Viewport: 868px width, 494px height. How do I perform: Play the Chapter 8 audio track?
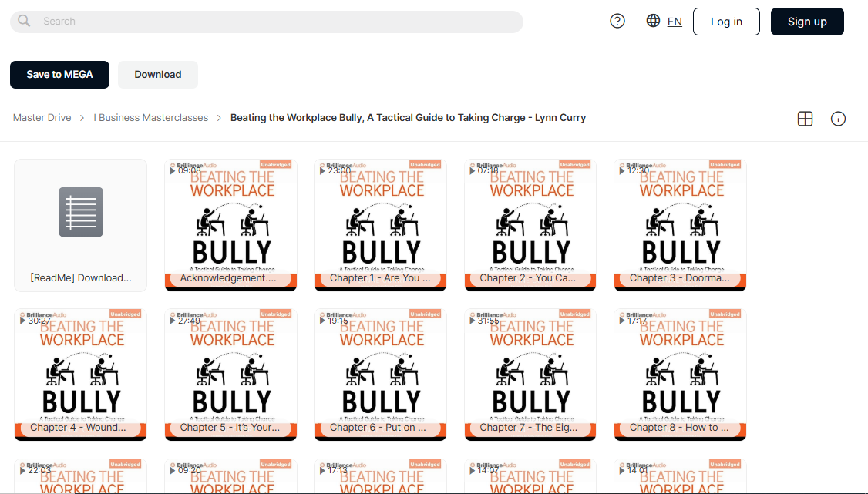pyautogui.click(x=621, y=321)
